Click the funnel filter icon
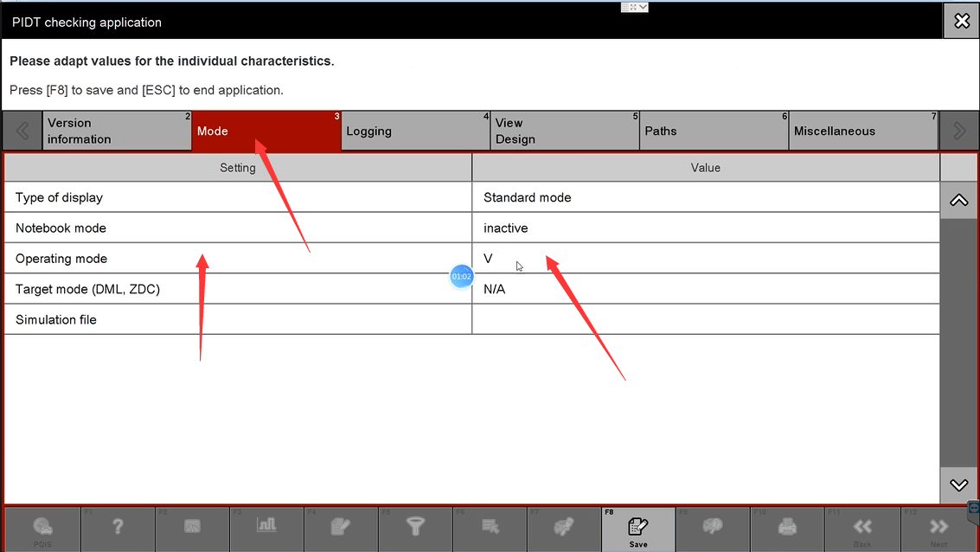 pyautogui.click(x=415, y=527)
